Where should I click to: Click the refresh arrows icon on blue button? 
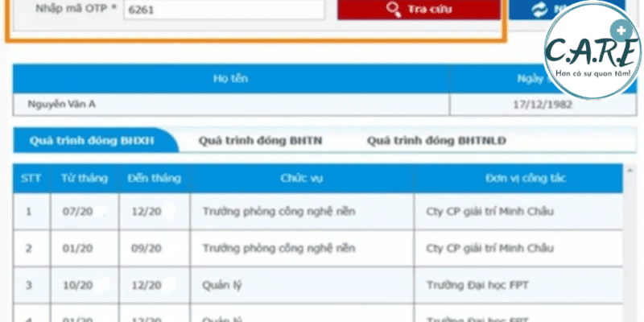[539, 10]
